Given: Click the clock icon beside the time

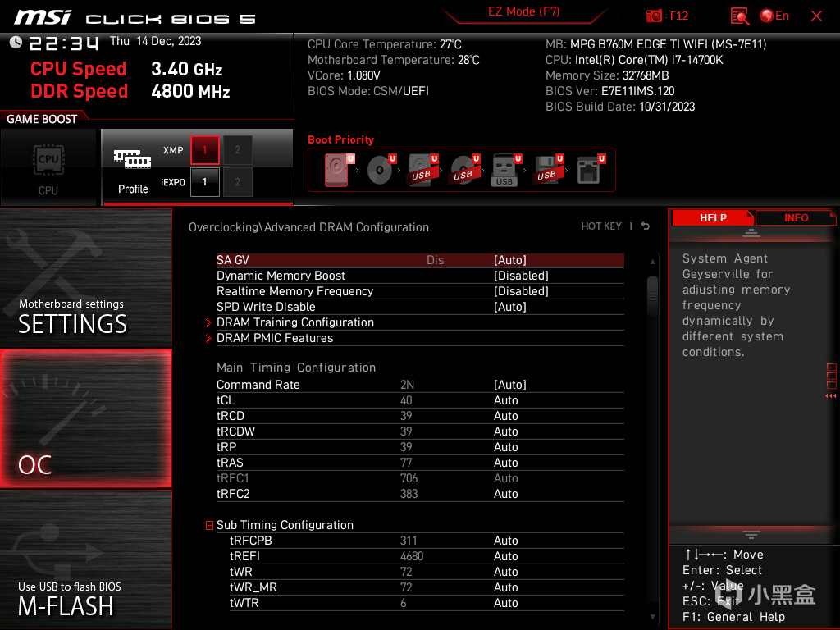Looking at the screenshot, I should 16,42.
